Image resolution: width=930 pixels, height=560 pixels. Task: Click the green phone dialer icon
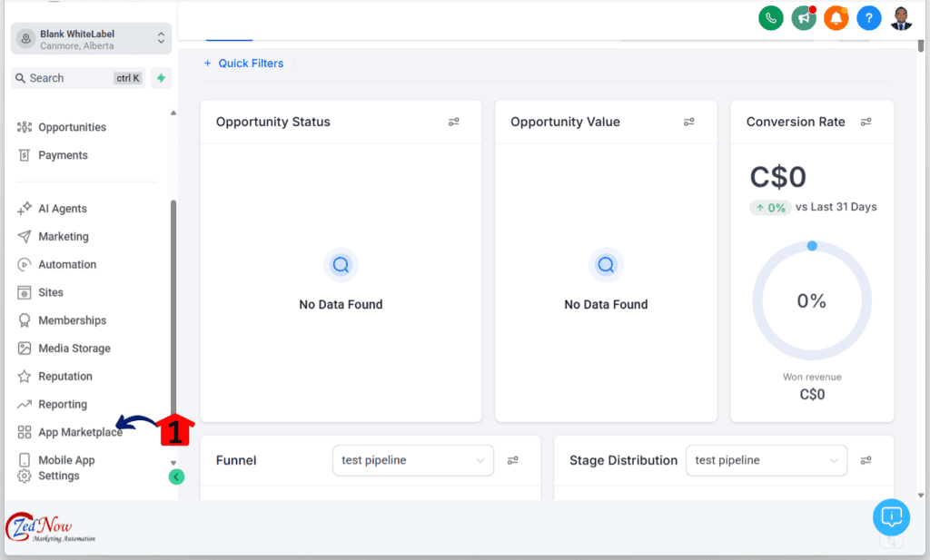click(x=771, y=17)
